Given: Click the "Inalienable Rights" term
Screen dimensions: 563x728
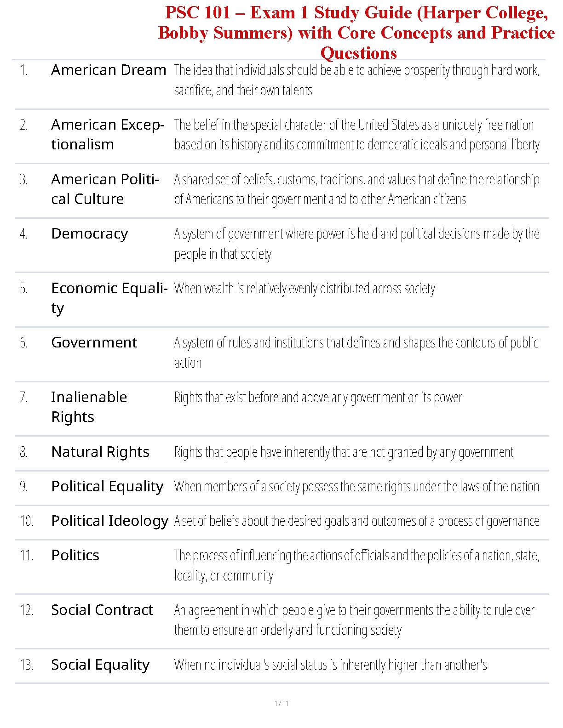Looking at the screenshot, I should (x=89, y=407).
